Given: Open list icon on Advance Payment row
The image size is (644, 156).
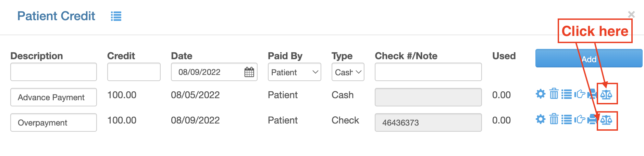Looking at the screenshot, I should pos(567,94).
